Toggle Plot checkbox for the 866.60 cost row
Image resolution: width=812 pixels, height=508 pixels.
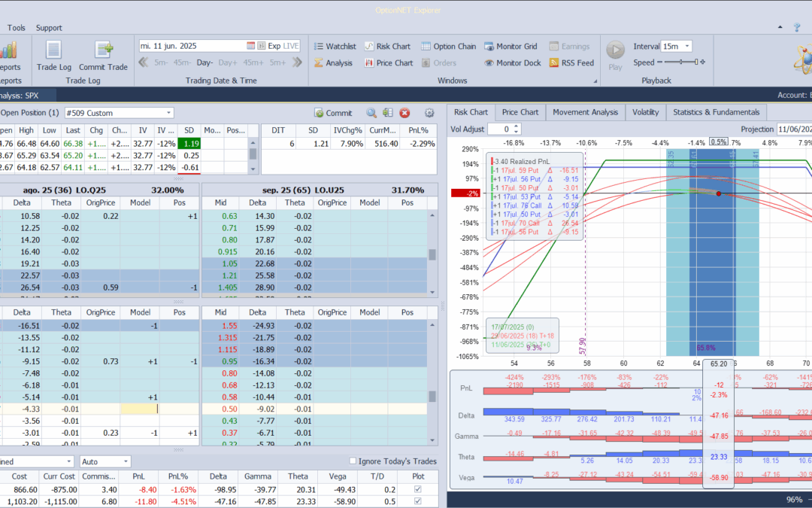pos(418,489)
